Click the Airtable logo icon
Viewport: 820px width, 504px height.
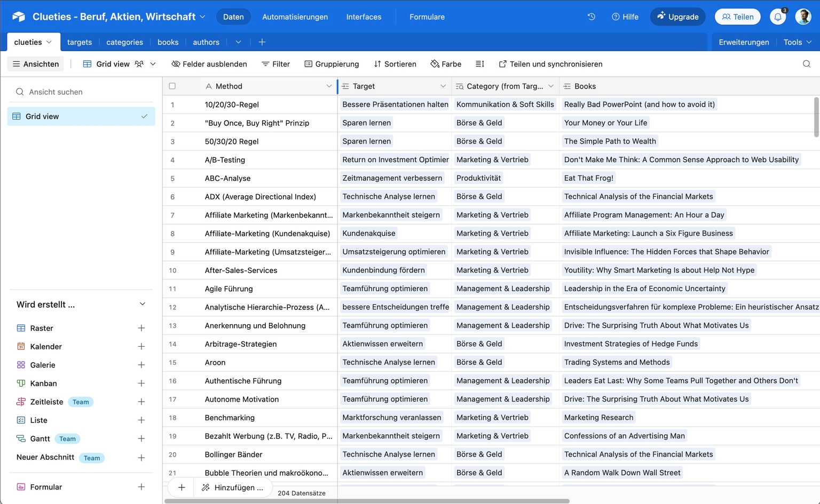pos(19,17)
